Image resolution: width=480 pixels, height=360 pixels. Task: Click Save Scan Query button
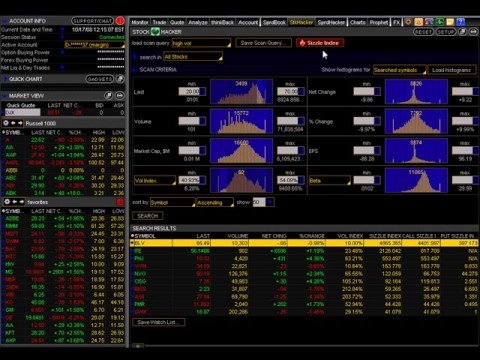[263, 43]
